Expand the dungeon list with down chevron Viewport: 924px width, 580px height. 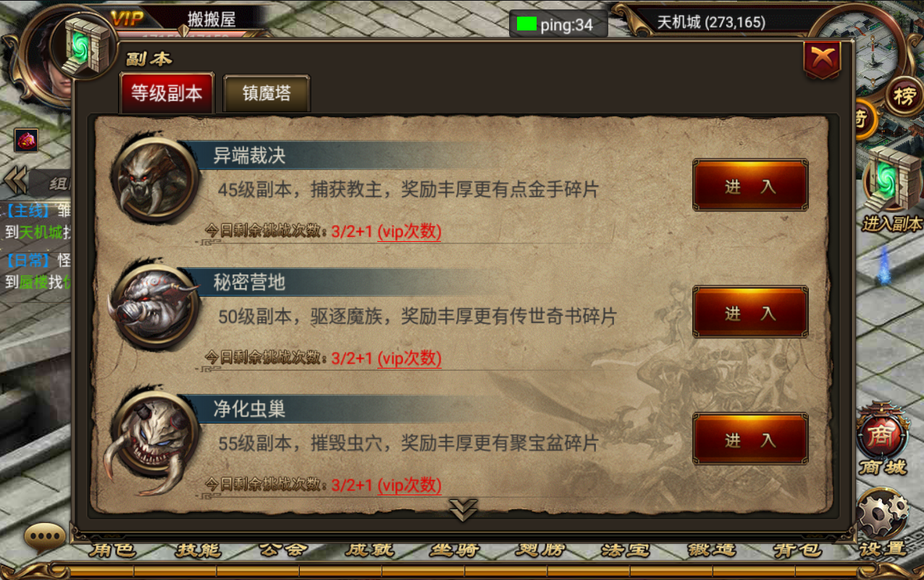point(462,510)
